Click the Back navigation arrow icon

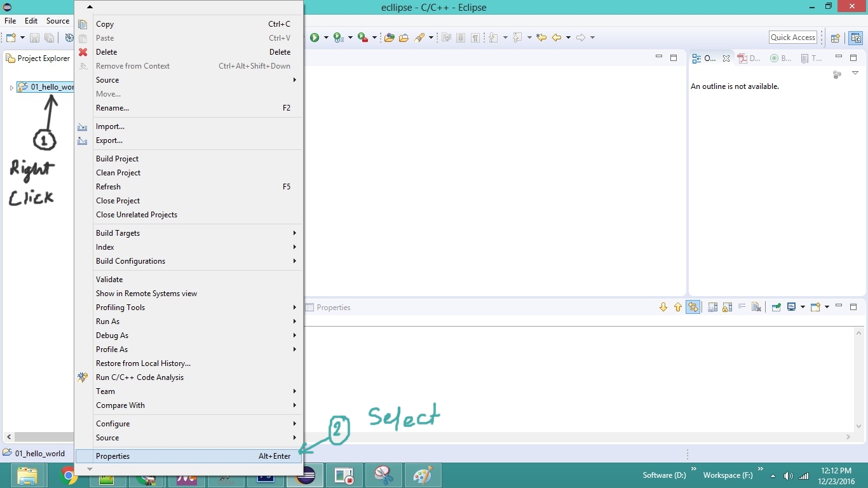coord(557,37)
